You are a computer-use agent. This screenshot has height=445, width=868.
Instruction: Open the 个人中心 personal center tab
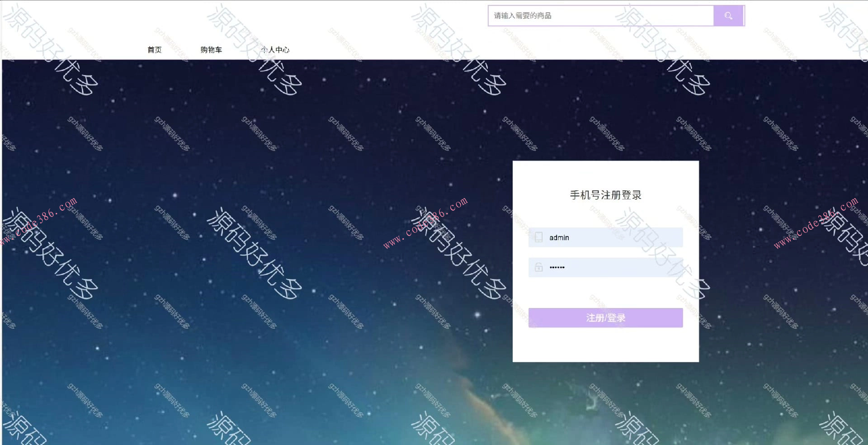(x=276, y=50)
